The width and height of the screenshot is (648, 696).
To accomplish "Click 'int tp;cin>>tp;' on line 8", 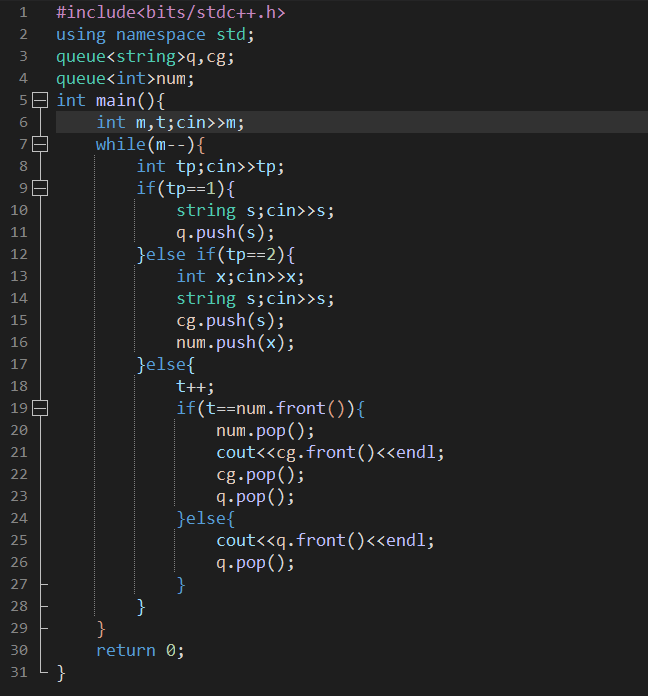I will point(210,166).
